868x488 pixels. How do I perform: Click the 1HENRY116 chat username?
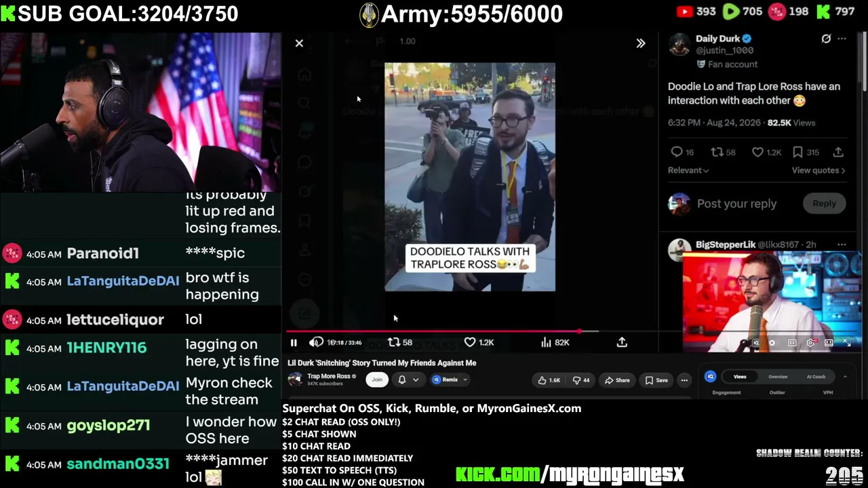tap(106, 348)
